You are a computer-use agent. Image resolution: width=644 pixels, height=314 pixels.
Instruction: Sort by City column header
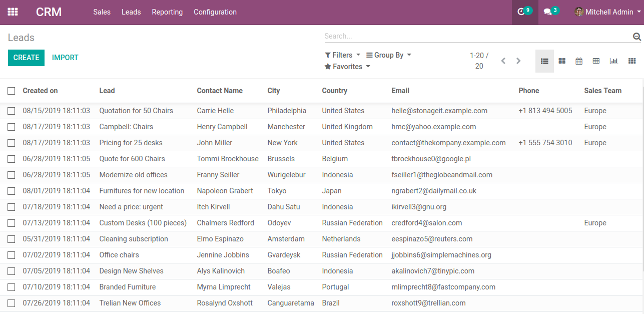click(274, 91)
